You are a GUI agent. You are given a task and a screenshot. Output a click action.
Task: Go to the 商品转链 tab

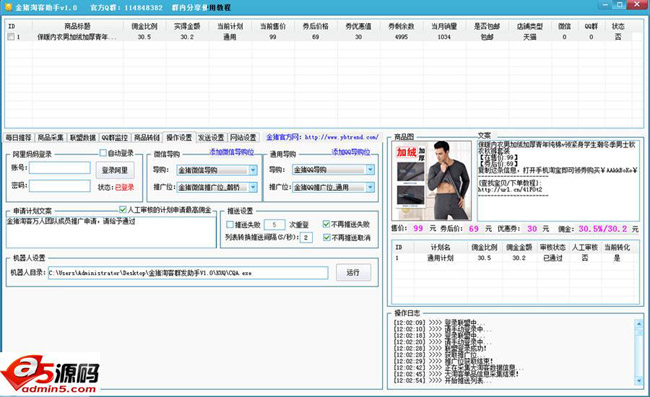147,138
